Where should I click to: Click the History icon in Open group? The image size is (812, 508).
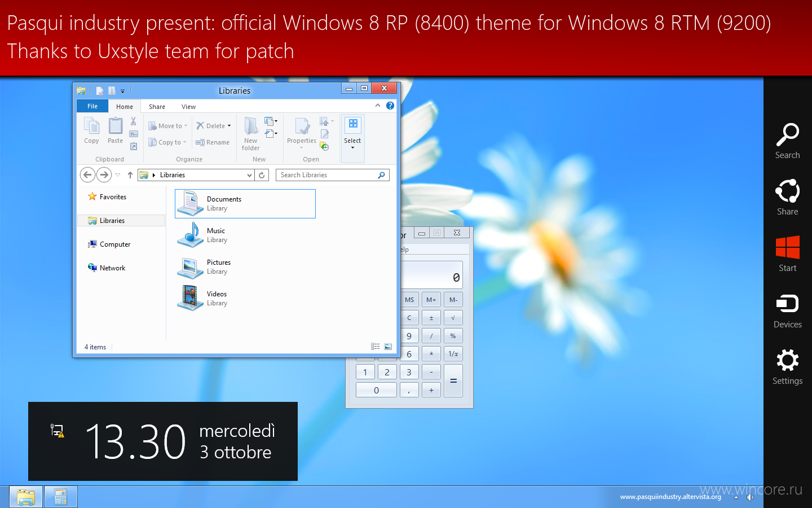(x=324, y=146)
